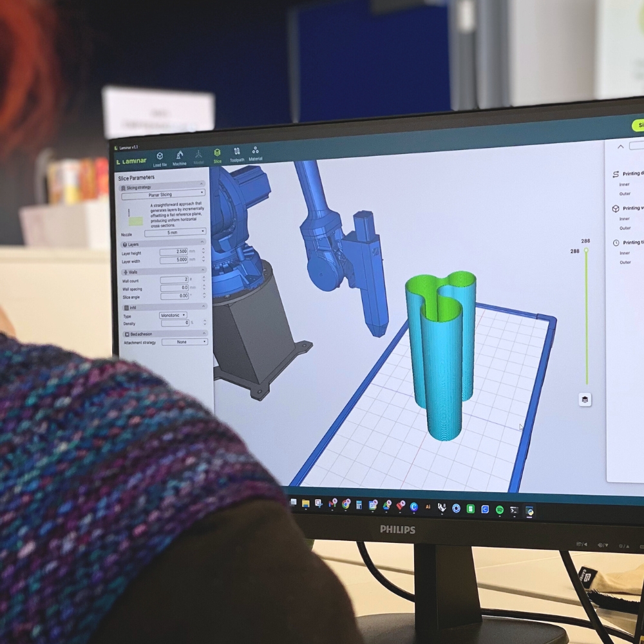
Task: Open the Nozzle size dropdown
Action: point(175,232)
